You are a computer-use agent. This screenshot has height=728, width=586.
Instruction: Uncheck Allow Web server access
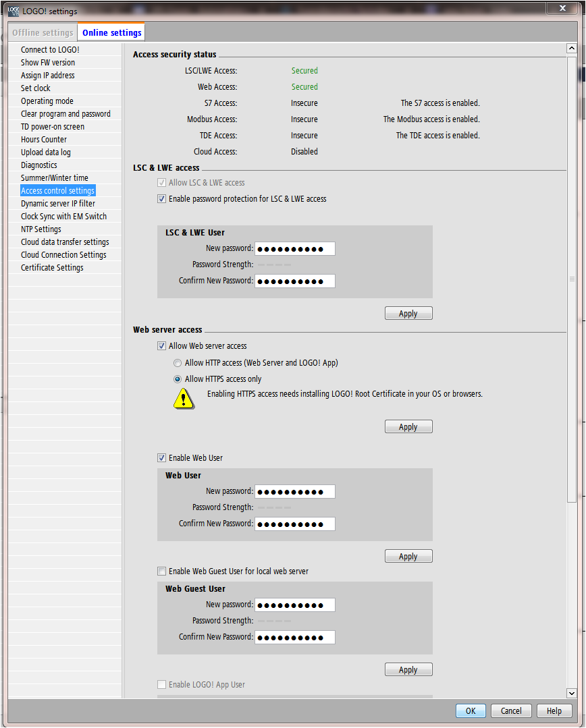click(x=161, y=346)
